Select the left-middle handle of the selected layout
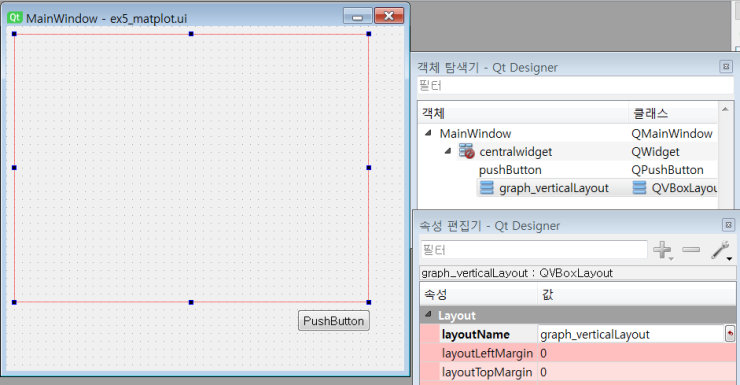 14,167
